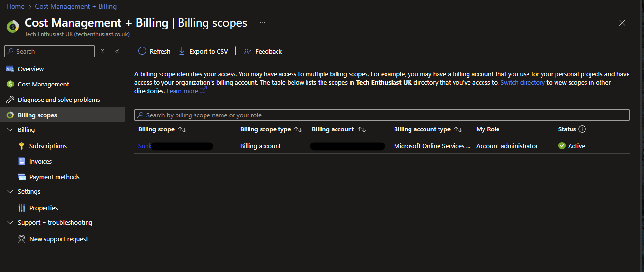This screenshot has height=272, width=644.
Task: Click the green Active status checkmark
Action: (562, 145)
